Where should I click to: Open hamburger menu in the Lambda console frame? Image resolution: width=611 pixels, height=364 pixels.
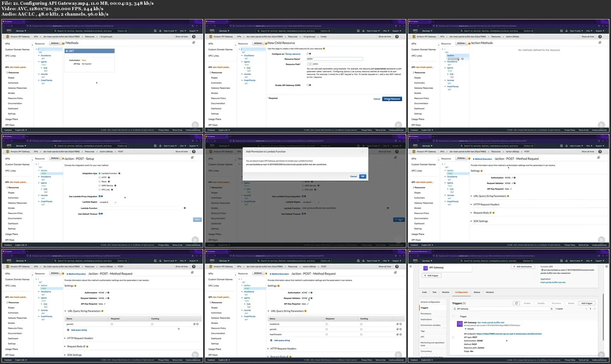411,267
